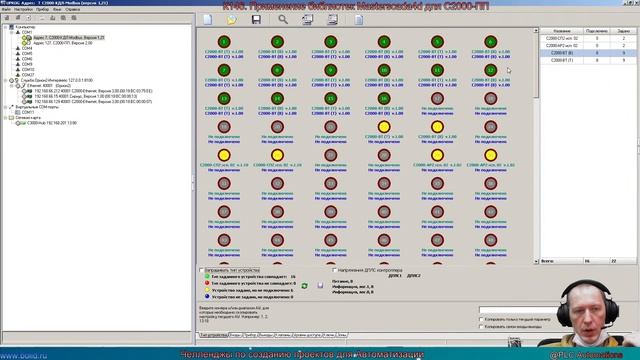The image size is (640, 360).
Task: Open the Файл menu
Action: (x=6, y=9)
